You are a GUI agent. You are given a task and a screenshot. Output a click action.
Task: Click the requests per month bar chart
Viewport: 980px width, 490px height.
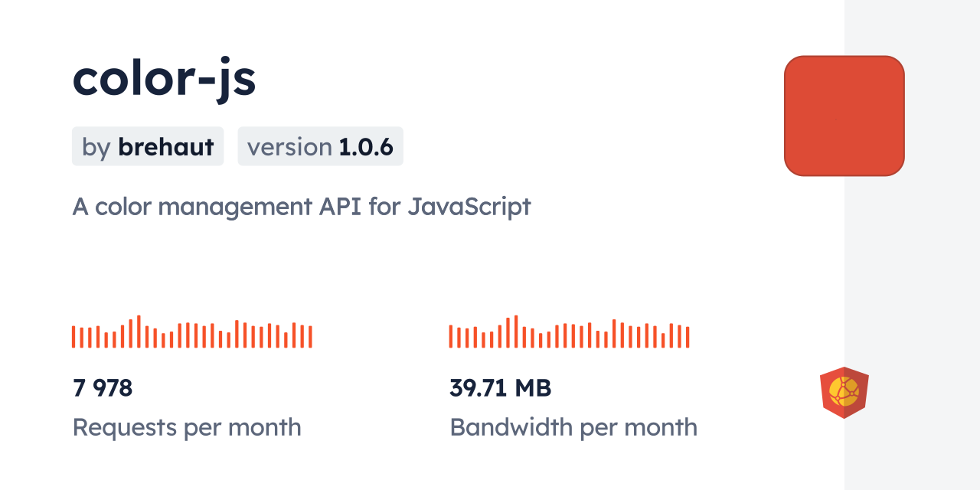point(192,332)
